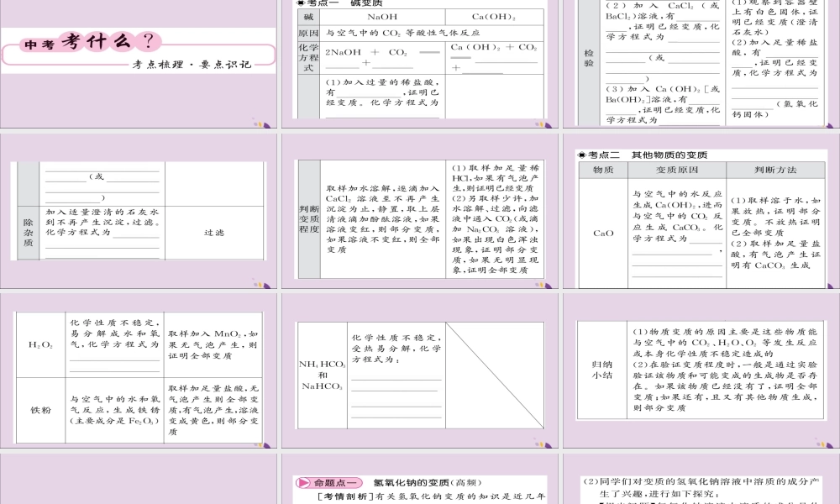Select 氢氧化钠的变质(高频) heading
The width and height of the screenshot is (840, 504).
coord(428,482)
